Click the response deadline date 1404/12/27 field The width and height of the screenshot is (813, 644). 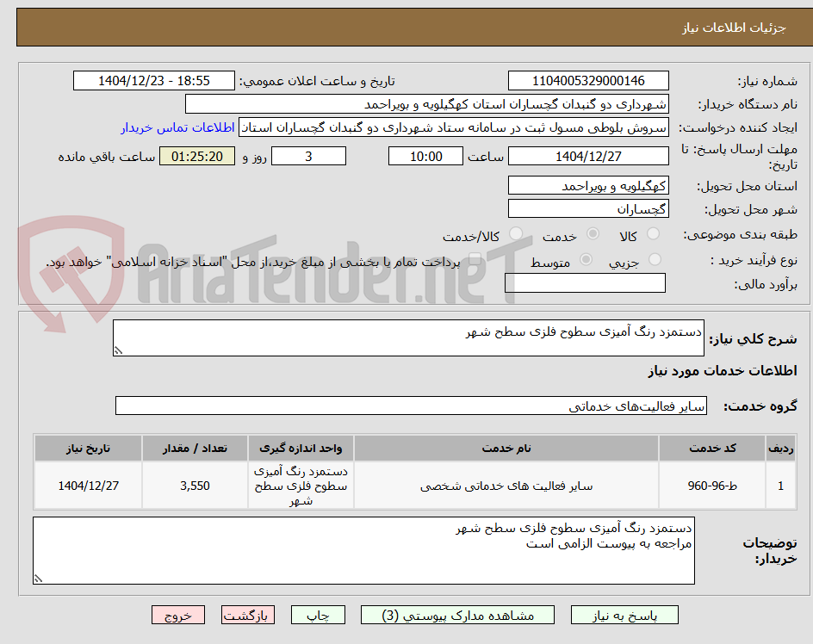[588, 156]
